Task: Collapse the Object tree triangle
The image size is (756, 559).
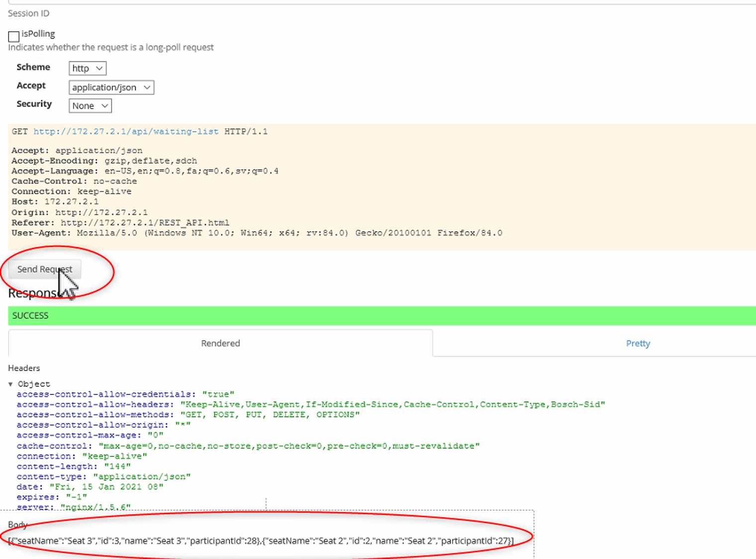Action: (10, 384)
